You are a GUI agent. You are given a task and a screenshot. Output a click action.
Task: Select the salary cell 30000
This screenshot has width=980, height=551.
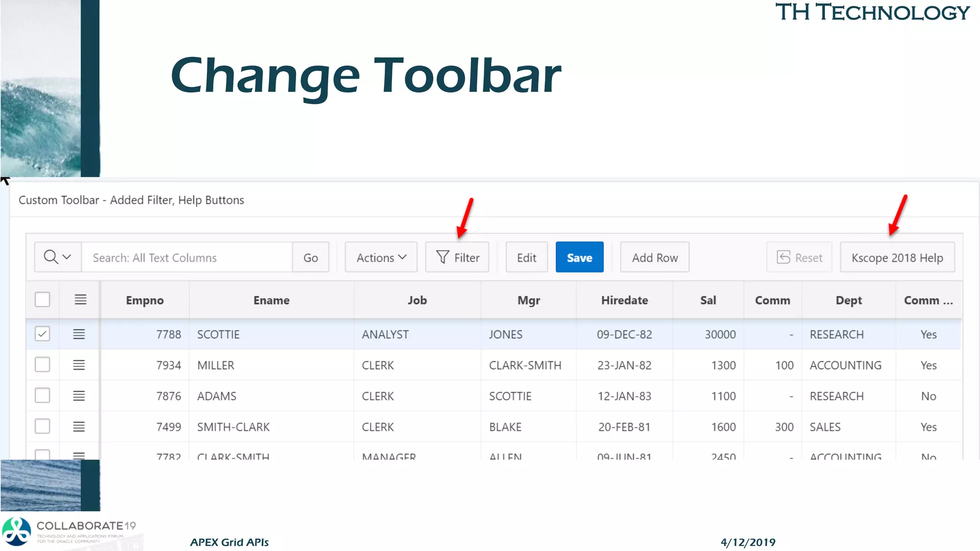click(708, 334)
